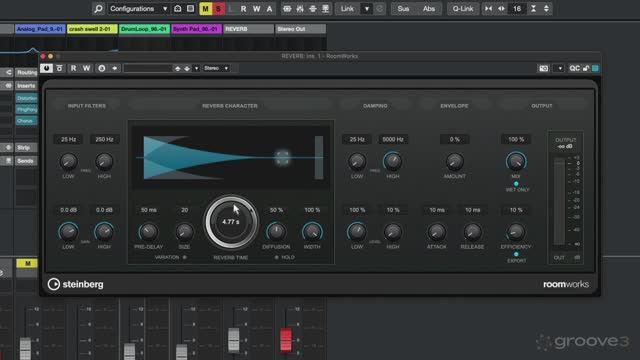Viewport: 640px width, 360px height.
Task: Open the preset management dropdown arrow
Action: coord(196,68)
